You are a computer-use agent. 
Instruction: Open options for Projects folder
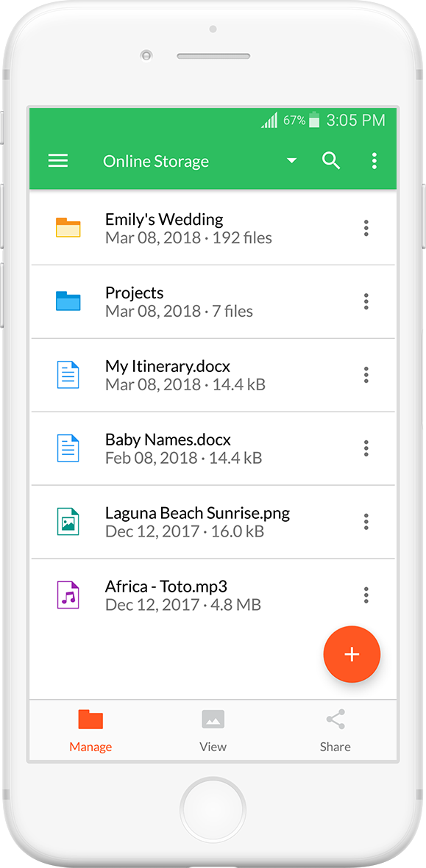click(366, 301)
